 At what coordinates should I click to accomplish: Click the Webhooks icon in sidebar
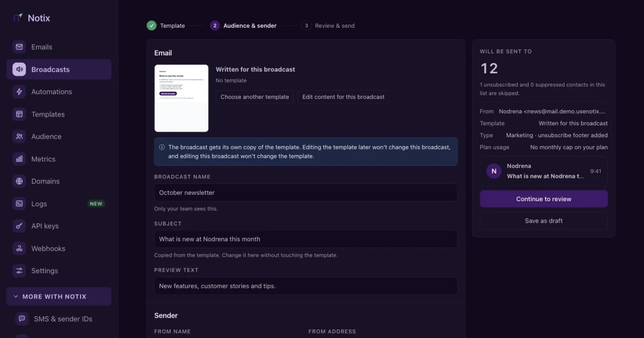coord(19,248)
